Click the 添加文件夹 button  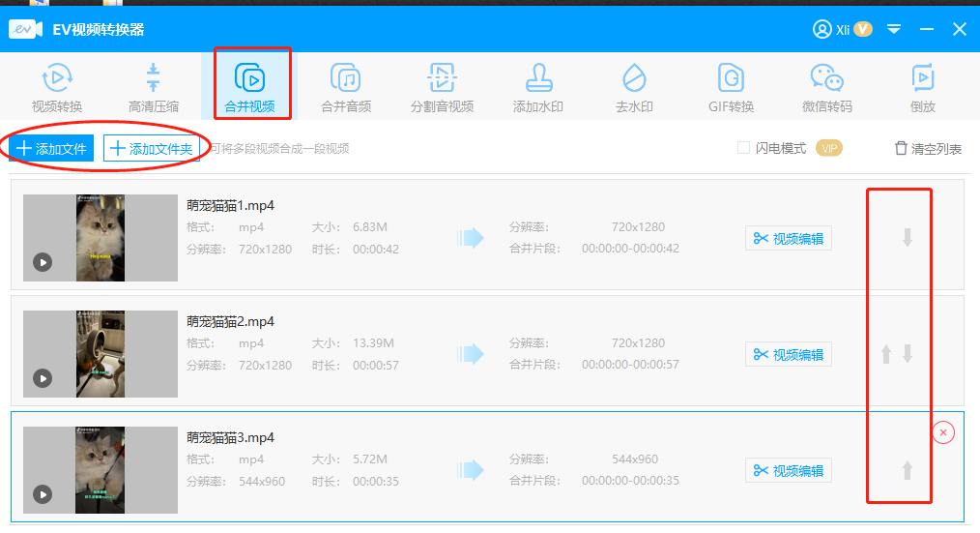(151, 148)
